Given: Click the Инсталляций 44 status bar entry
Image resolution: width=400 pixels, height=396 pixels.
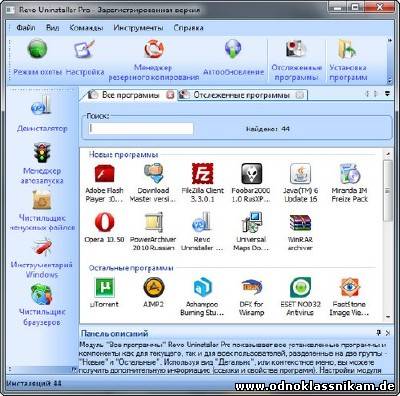Looking at the screenshot, I should (x=34, y=383).
